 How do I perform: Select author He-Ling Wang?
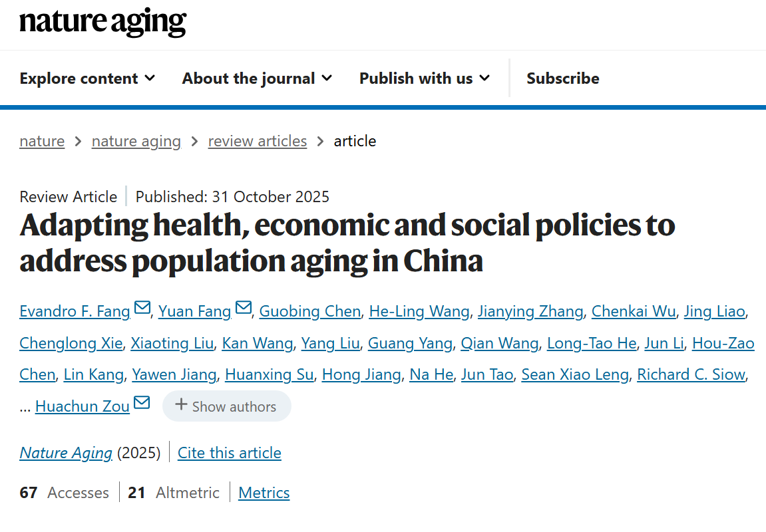(x=419, y=311)
